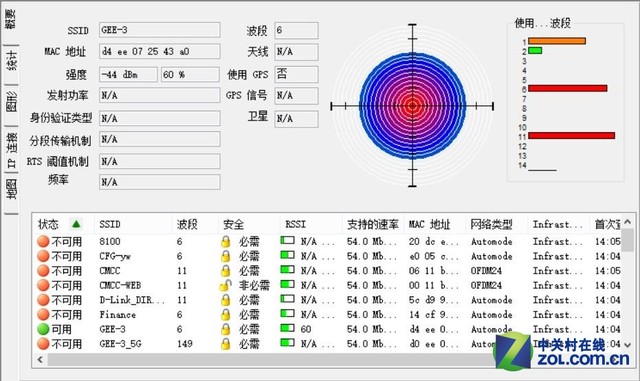Open the 概要 vertical tab
Viewport: 640px width, 381px height.
point(10,19)
